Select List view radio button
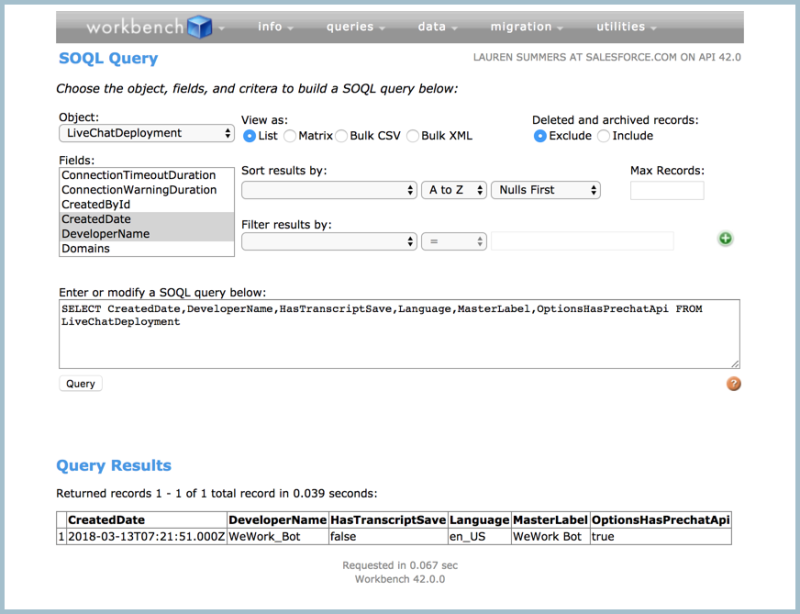Screen dimensions: 800x614 click(x=249, y=136)
